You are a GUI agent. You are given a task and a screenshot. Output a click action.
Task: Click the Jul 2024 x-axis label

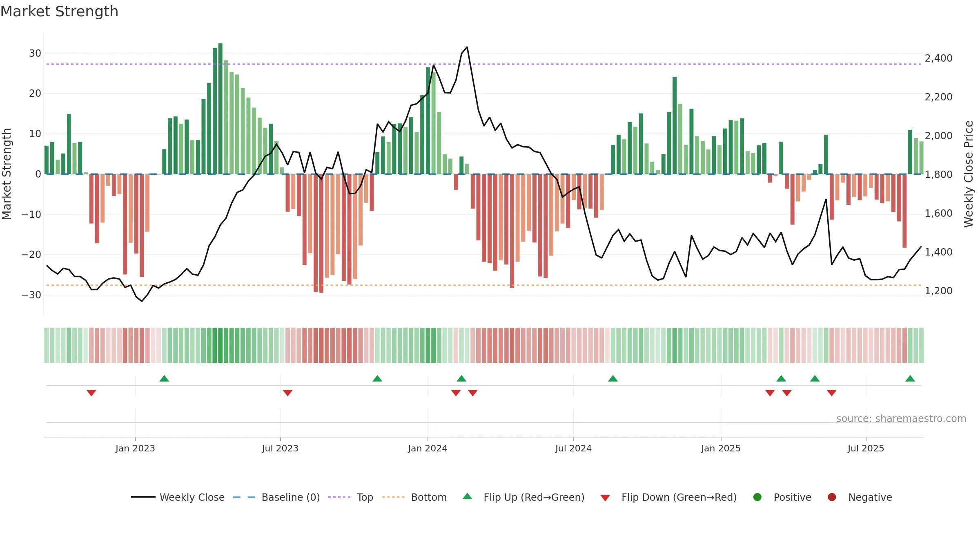[x=573, y=448]
